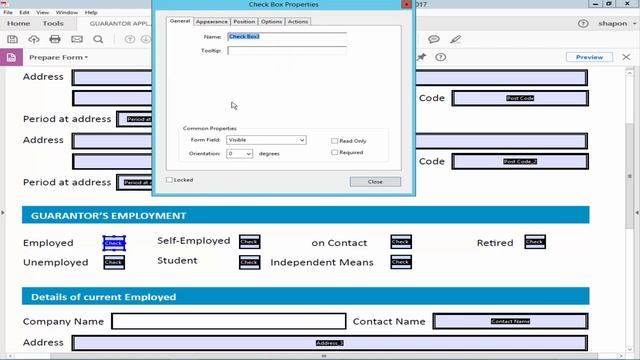Go to the Home tab
The height and width of the screenshot is (360, 640).
click(18, 24)
